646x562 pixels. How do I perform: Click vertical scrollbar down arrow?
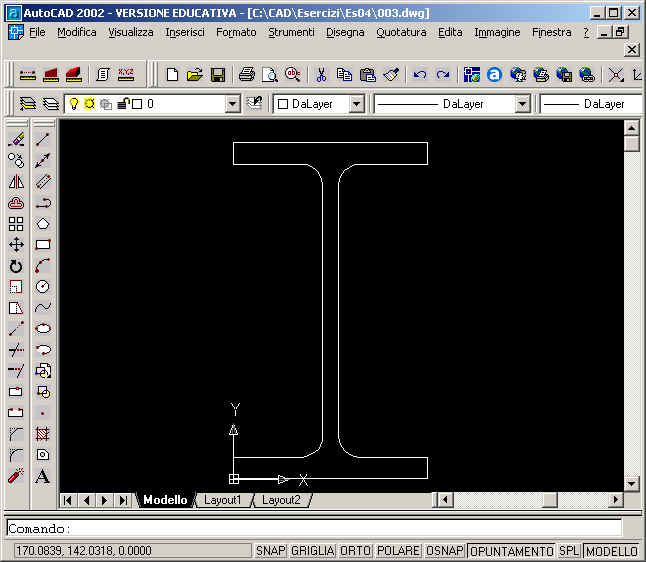coord(632,483)
